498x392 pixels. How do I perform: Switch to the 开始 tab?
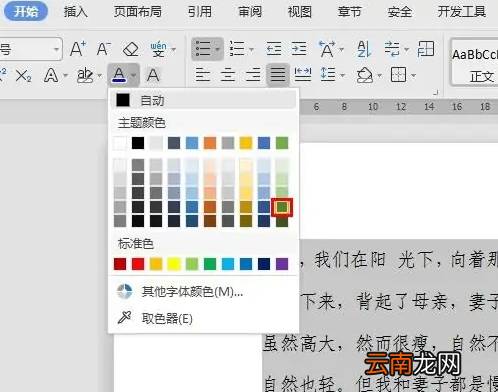tap(26, 12)
